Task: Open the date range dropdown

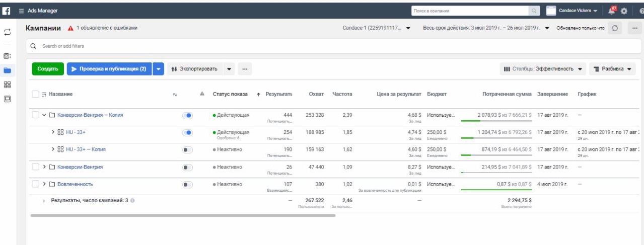Action: click(485, 28)
